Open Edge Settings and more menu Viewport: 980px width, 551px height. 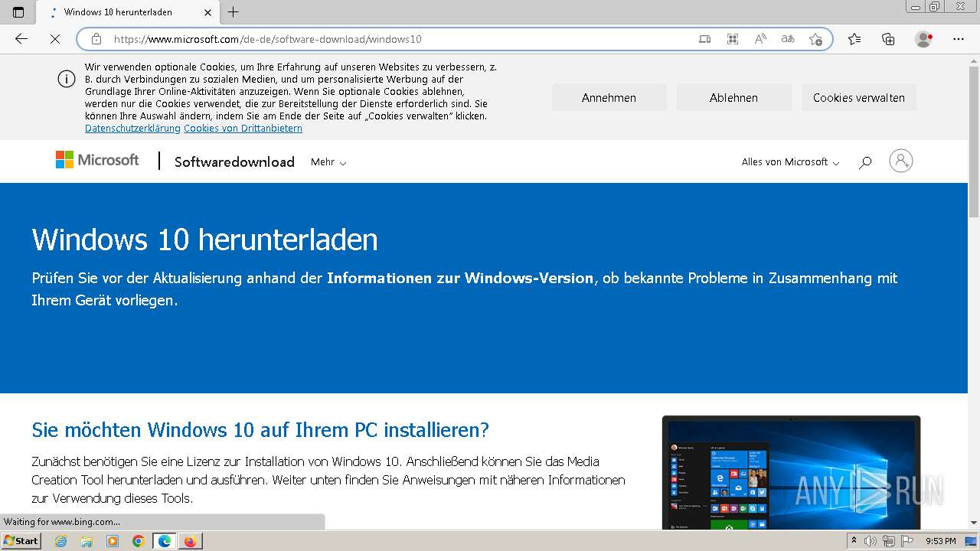pyautogui.click(x=959, y=39)
